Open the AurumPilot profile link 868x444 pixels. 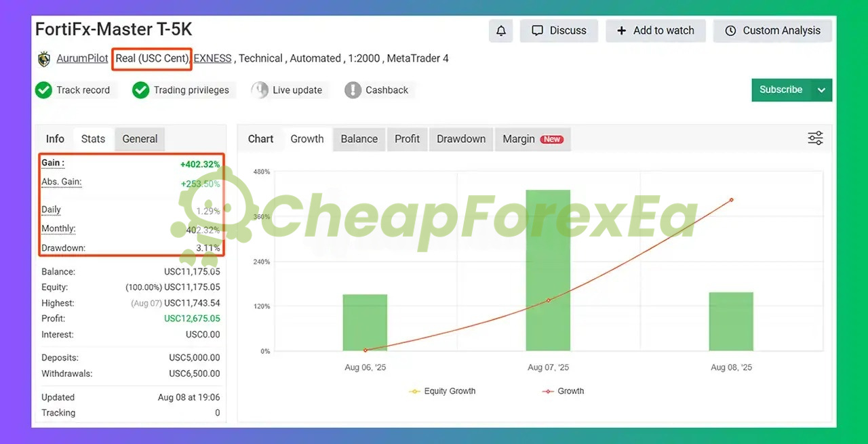(x=82, y=58)
